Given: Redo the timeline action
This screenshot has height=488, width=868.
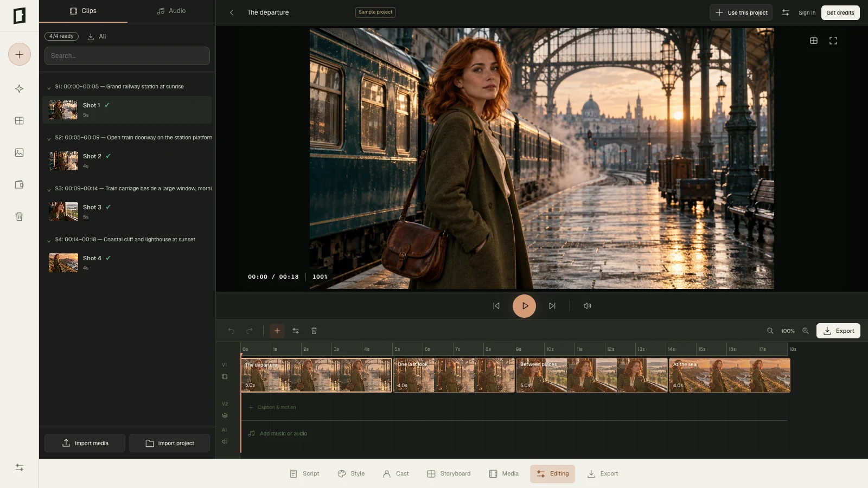Looking at the screenshot, I should coord(250,331).
